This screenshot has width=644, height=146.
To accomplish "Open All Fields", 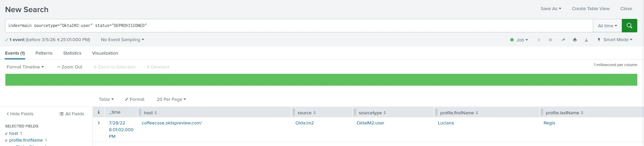I will [72, 114].
